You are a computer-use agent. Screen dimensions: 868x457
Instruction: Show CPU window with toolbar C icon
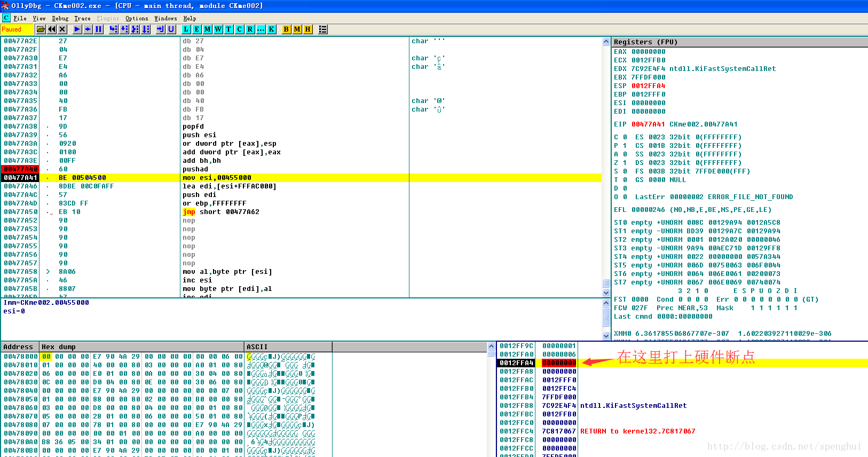coord(240,29)
